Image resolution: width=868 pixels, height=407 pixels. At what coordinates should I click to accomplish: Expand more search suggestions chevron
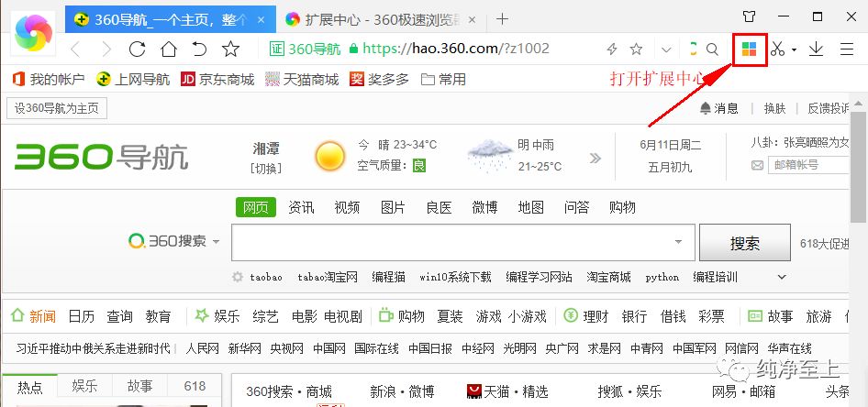(782, 277)
